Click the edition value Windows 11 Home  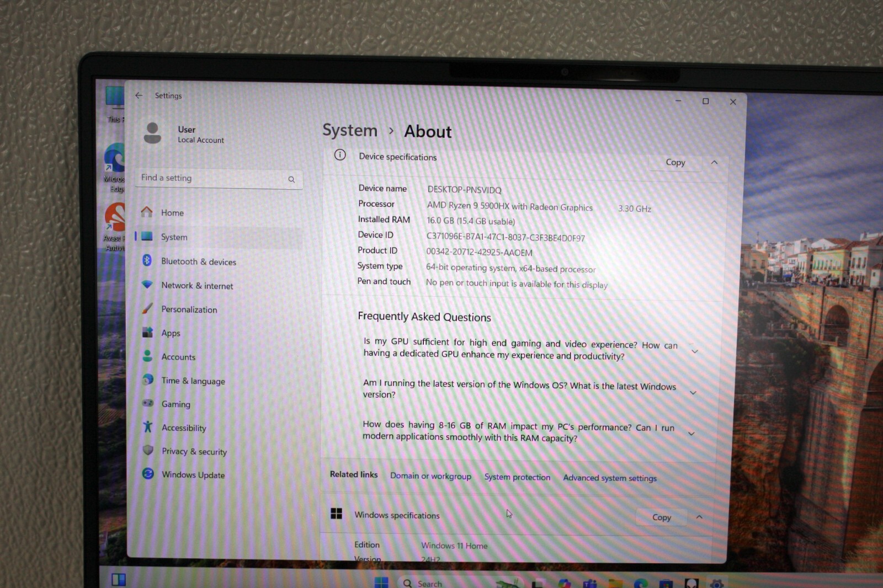click(454, 546)
